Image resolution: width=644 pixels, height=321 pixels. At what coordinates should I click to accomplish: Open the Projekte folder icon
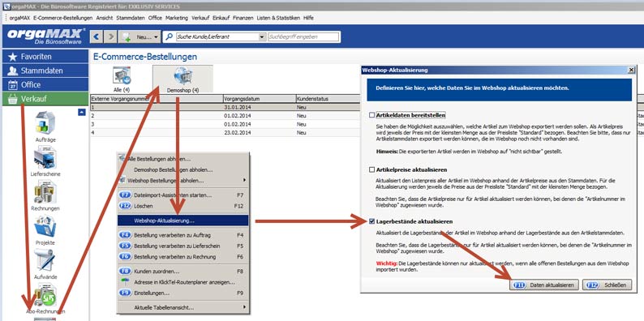pyautogui.click(x=45, y=226)
